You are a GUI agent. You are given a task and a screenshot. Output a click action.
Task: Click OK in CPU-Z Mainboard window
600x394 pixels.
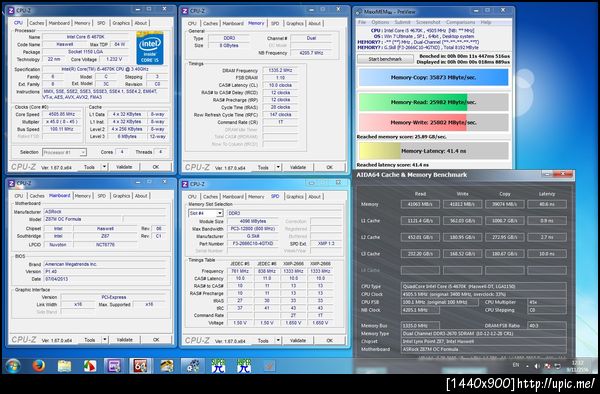[x=156, y=340]
